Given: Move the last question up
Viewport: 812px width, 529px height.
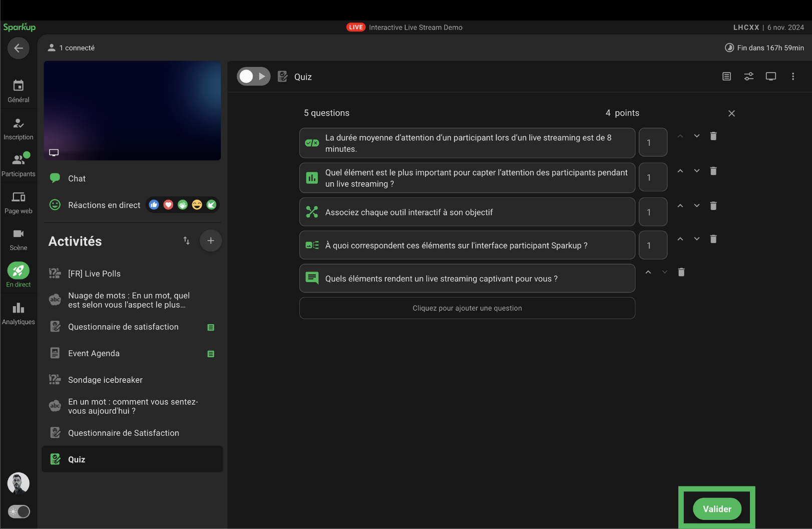Looking at the screenshot, I should point(648,272).
